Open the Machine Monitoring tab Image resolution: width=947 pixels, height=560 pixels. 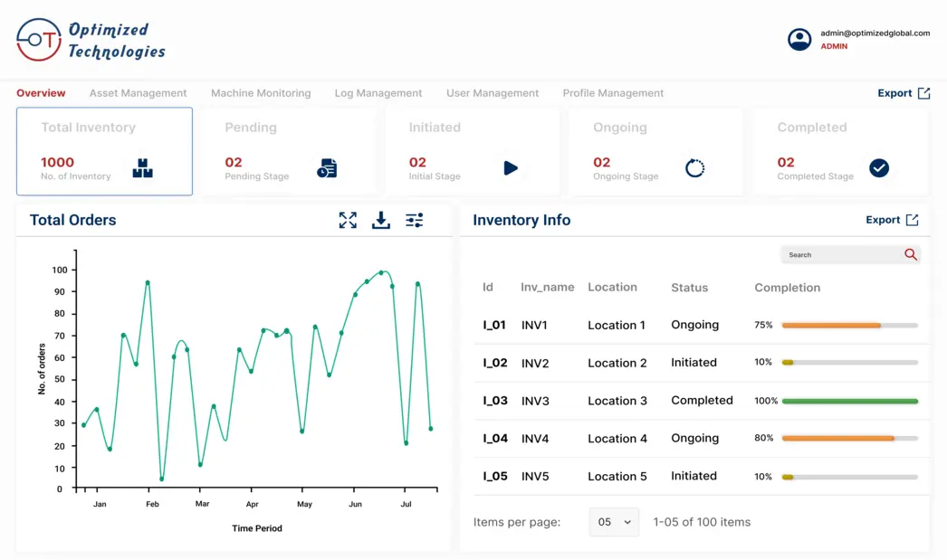pos(261,93)
